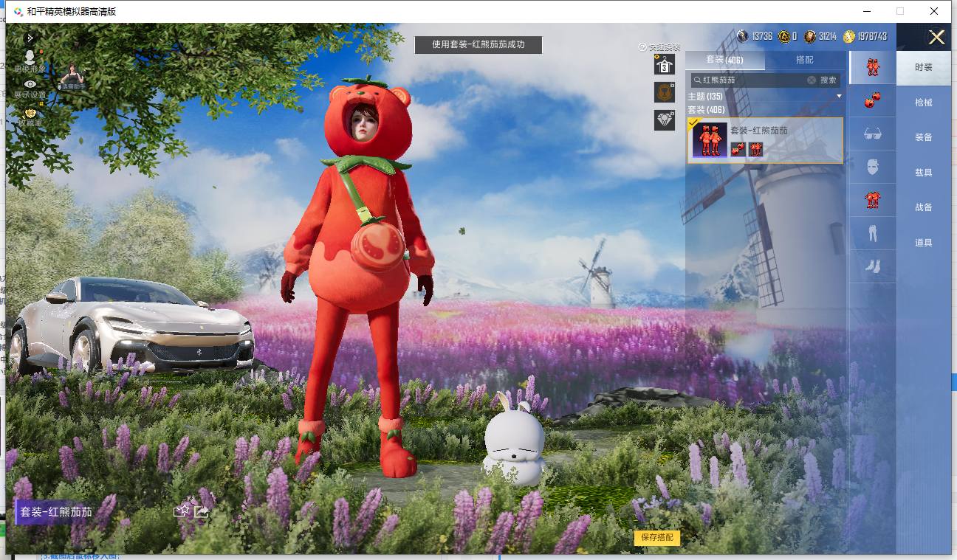Expand the 主题 (135) dropdown arrow

[839, 97]
